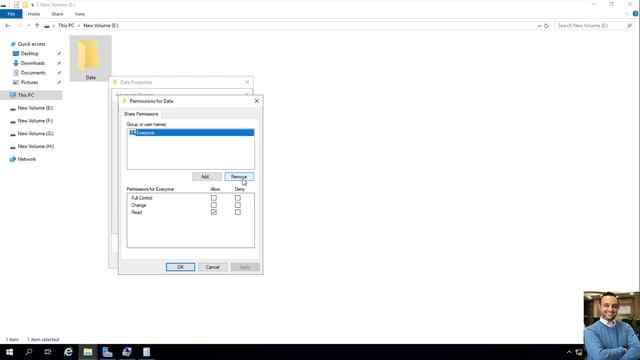Select This PC in navigation pane
Screen dimensions: 640x360
pyautogui.click(x=26, y=95)
